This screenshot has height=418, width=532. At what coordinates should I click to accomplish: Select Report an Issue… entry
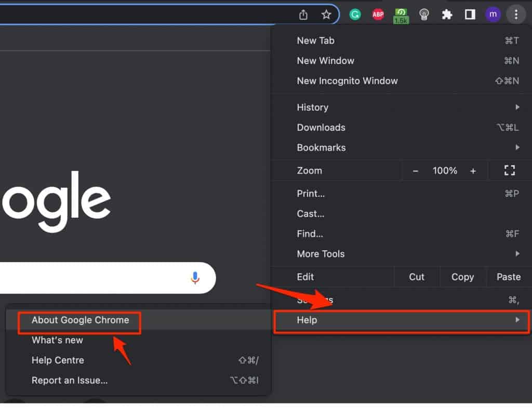138,381
